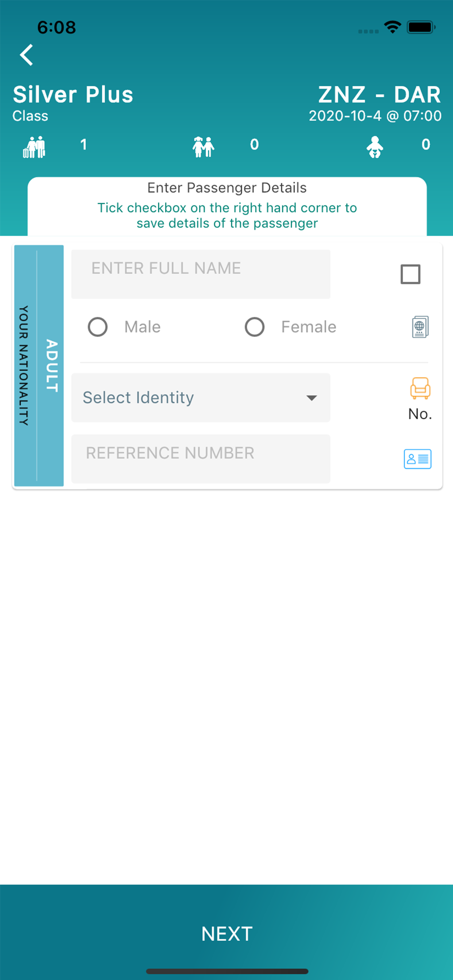Open the Select Identity dropdown
Viewport: 453px width, 980px height.
click(201, 397)
